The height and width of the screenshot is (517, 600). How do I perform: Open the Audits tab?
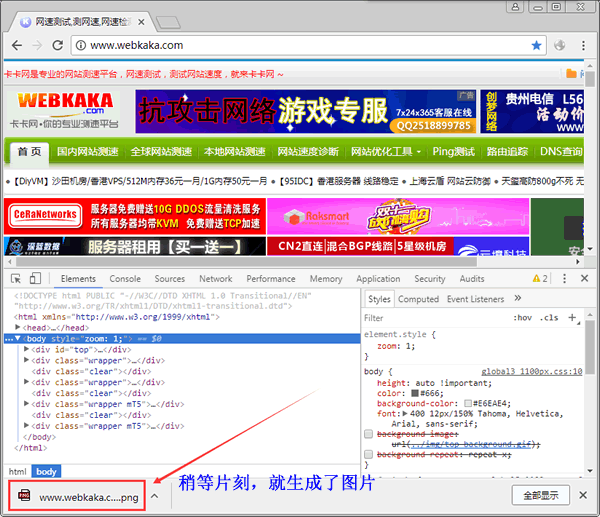(x=472, y=279)
